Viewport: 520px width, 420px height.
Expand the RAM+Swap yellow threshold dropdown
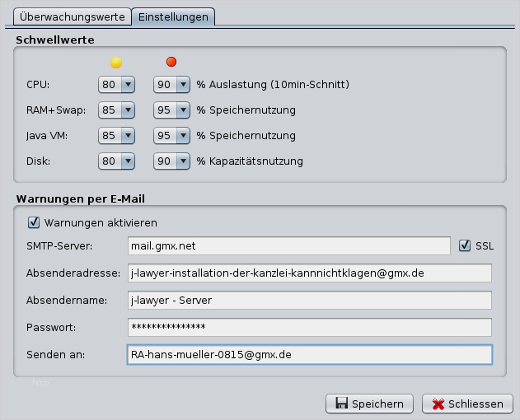click(116, 110)
